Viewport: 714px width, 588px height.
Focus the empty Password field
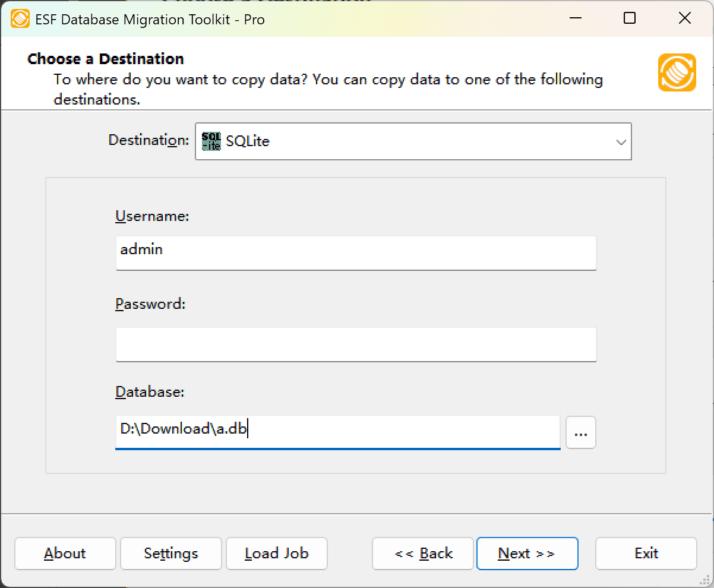tap(355, 344)
